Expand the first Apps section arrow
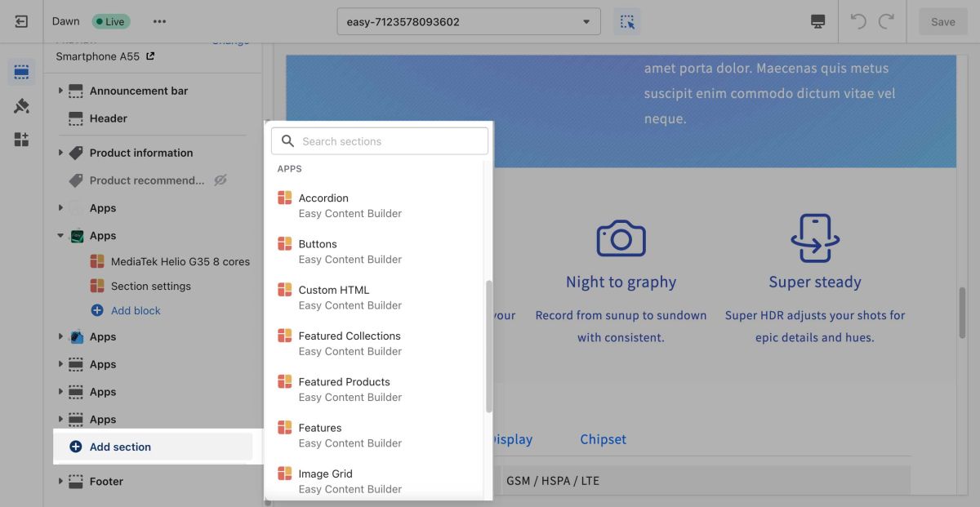The width and height of the screenshot is (980, 507). [x=60, y=208]
